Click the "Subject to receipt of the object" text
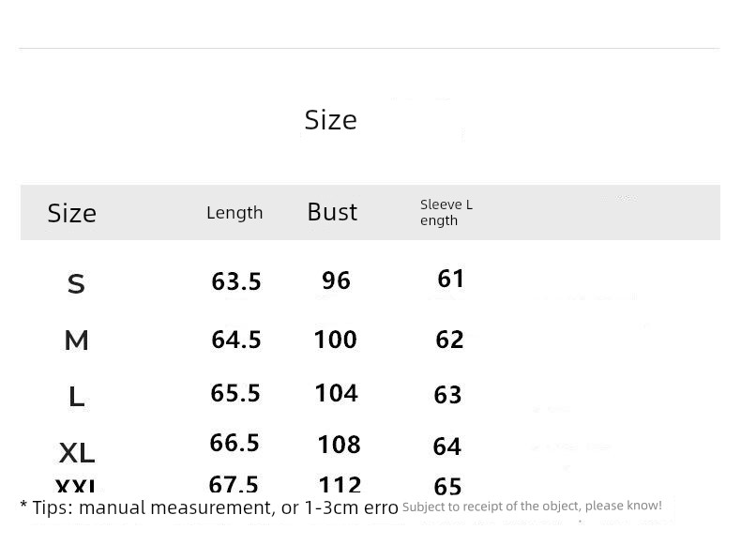Image resolution: width=741 pixels, height=560 pixels. [x=532, y=506]
